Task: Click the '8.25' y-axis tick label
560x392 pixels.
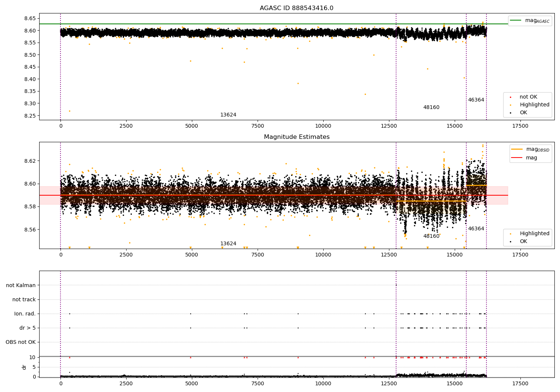Action: pyautogui.click(x=30, y=116)
